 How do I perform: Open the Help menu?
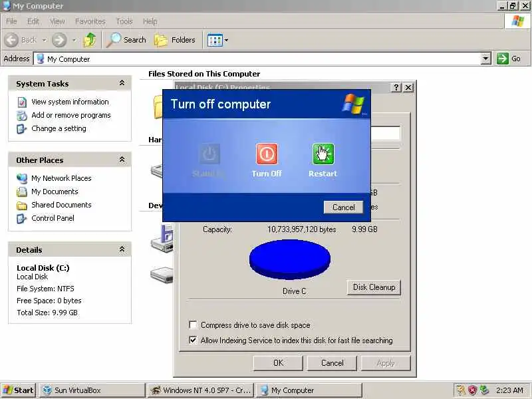[150, 21]
